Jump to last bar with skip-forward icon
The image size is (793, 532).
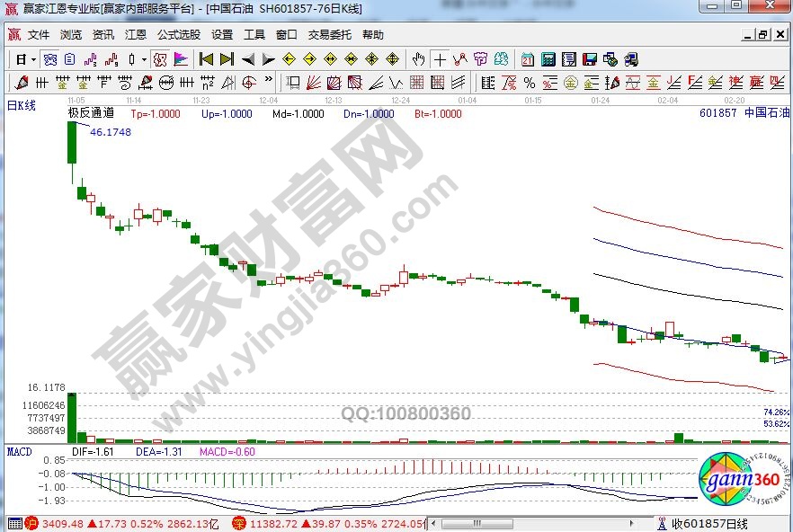pyautogui.click(x=227, y=60)
